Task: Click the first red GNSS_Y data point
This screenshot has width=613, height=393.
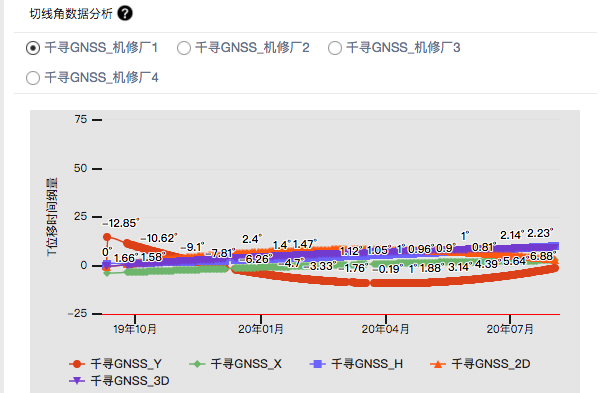Action: [107, 237]
